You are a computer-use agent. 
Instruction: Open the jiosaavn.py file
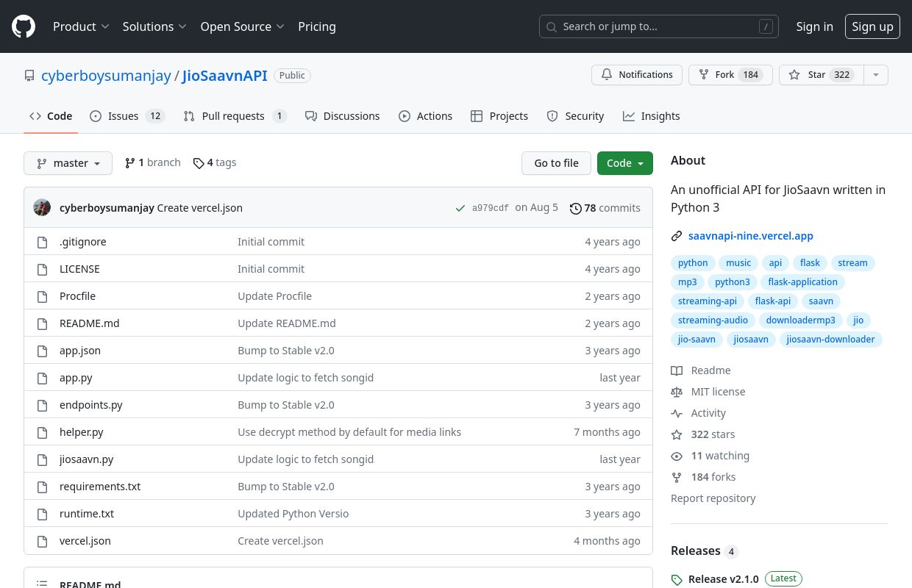87,459
